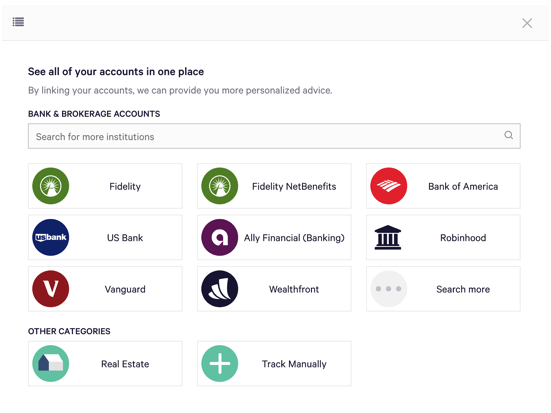Choose the Ally Financial (Banking) label
The image size is (551, 413).
click(294, 238)
